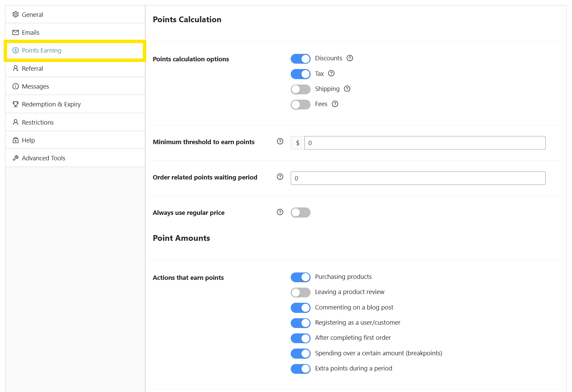
Task: Click the Redemption & Expiry trophy icon
Action: pyautogui.click(x=15, y=104)
